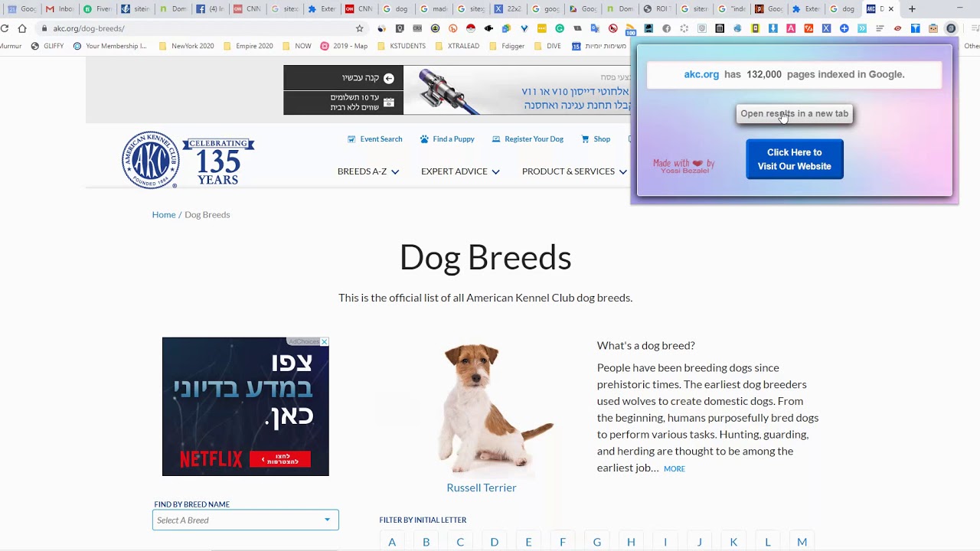Click the Home icon in browser toolbar

click(22, 28)
